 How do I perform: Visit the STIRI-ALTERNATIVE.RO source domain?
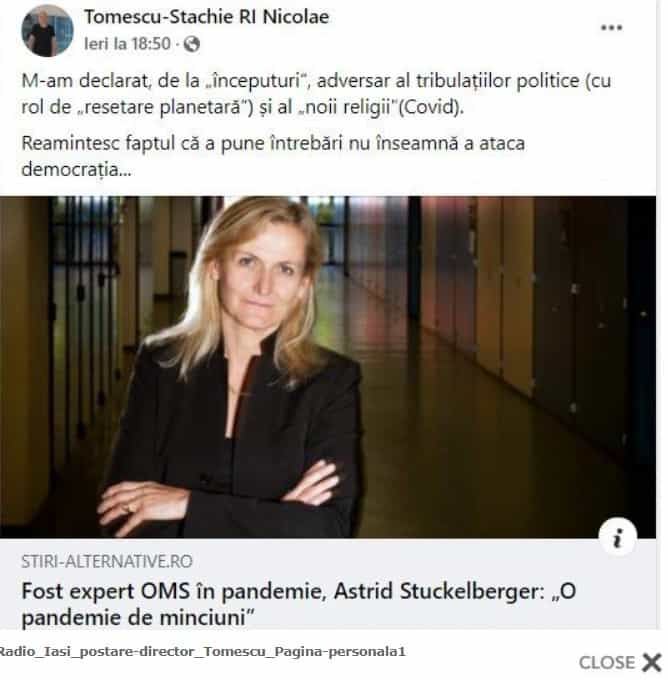107,561
